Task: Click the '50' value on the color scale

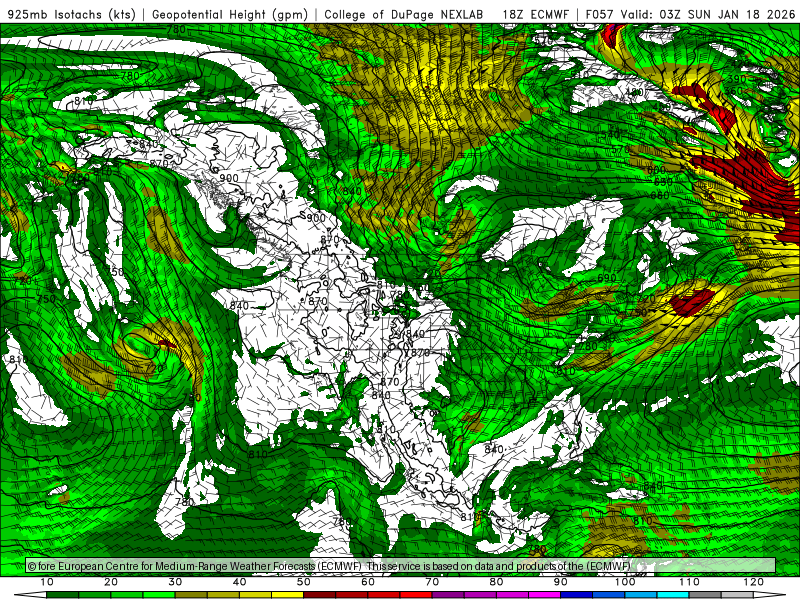Action: tap(304, 582)
